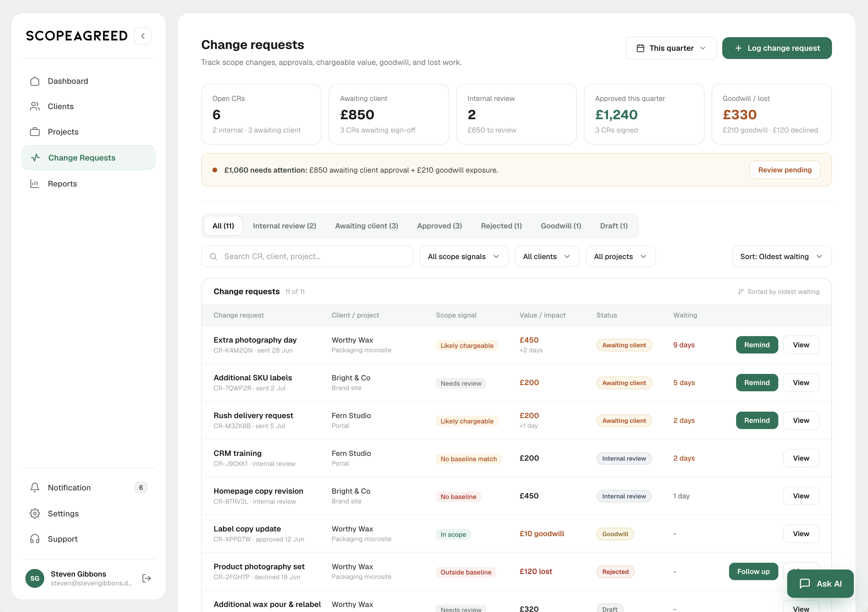Image resolution: width=868 pixels, height=612 pixels.
Task: Click the search magnifier icon
Action: click(x=214, y=256)
